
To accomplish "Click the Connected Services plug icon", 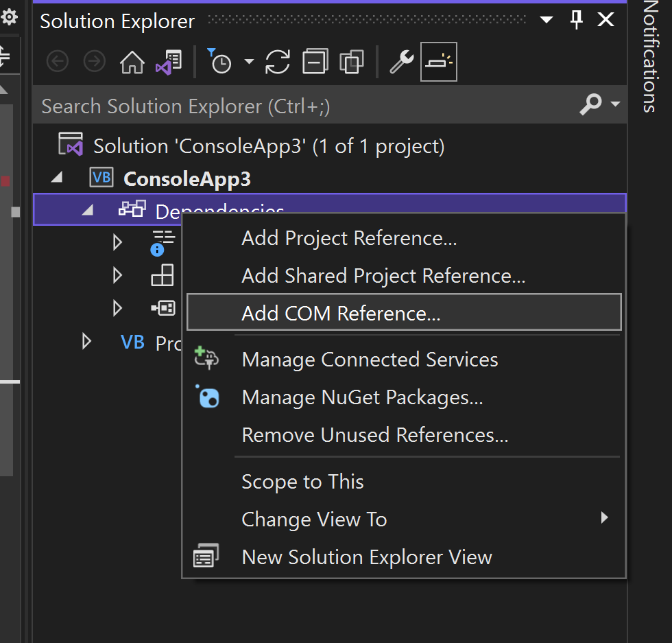I will pyautogui.click(x=206, y=358).
